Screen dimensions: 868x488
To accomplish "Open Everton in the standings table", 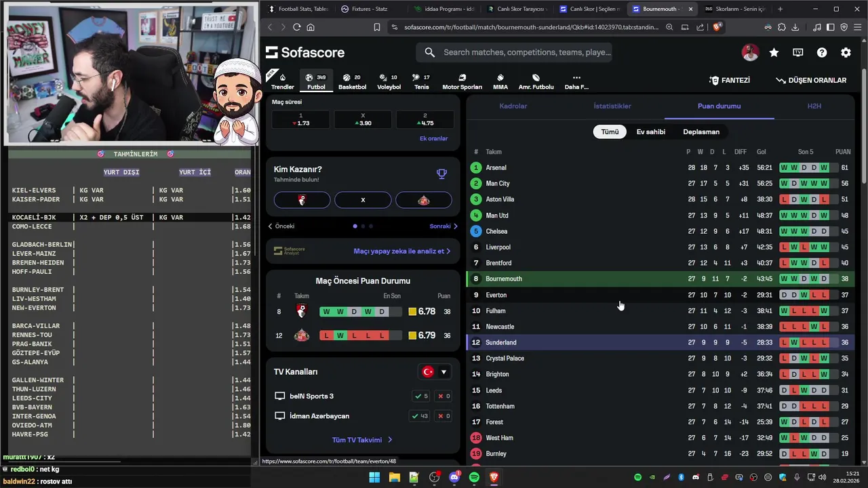I will (x=660, y=295).
